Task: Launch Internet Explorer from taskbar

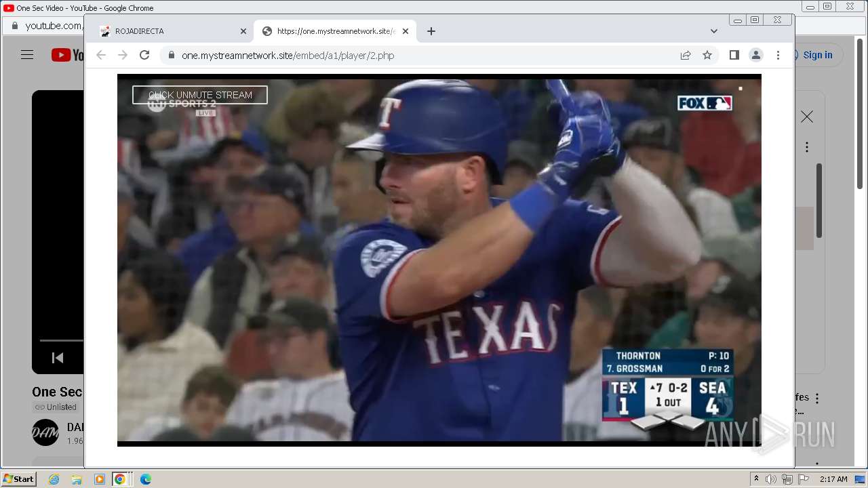Action: point(54,479)
